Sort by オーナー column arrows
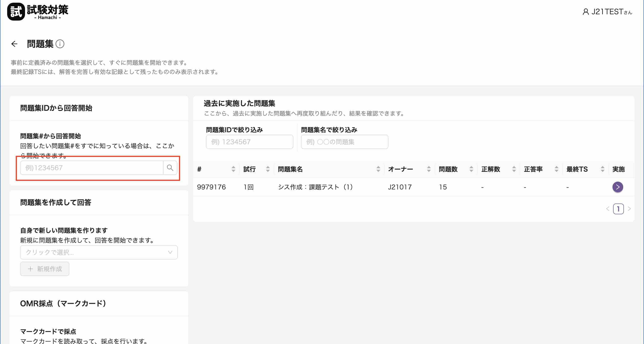 (428, 169)
